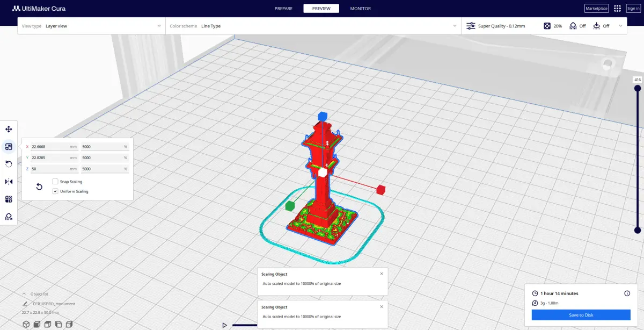This screenshot has width=644, height=330.
Task: Close the lower Scaling Object notification
Action: [x=382, y=306]
